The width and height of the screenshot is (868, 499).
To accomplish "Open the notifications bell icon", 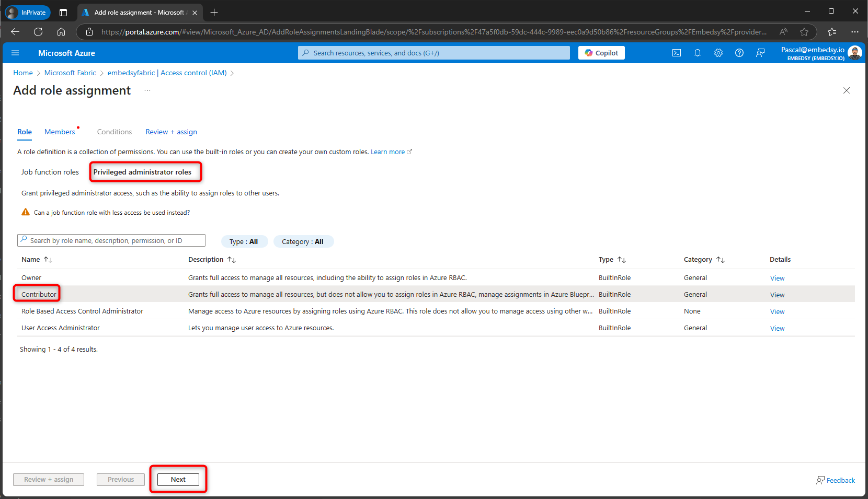I will 698,52.
